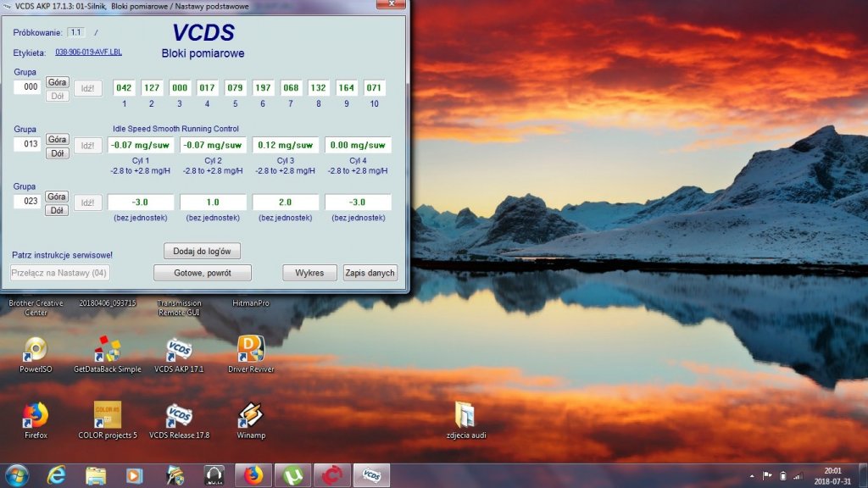868x488 pixels.
Task: Click Góra button for group 000
Action: [x=57, y=82]
